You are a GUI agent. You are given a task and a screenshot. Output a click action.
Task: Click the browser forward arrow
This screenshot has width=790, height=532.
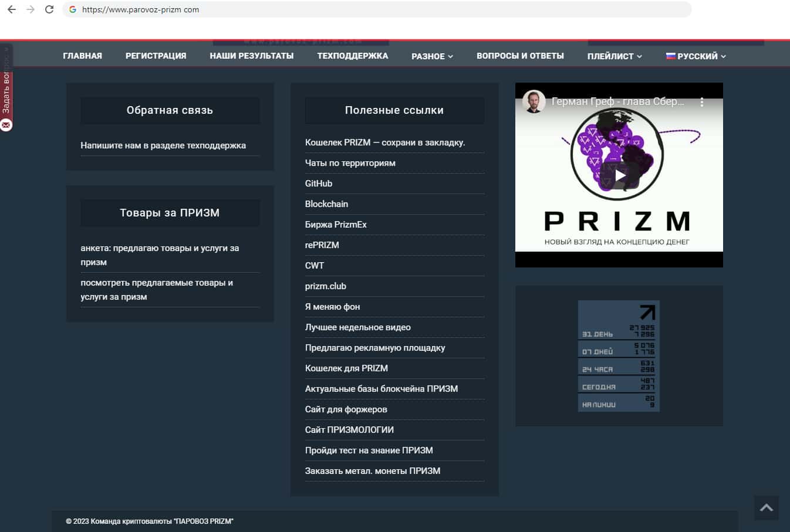[x=31, y=9]
